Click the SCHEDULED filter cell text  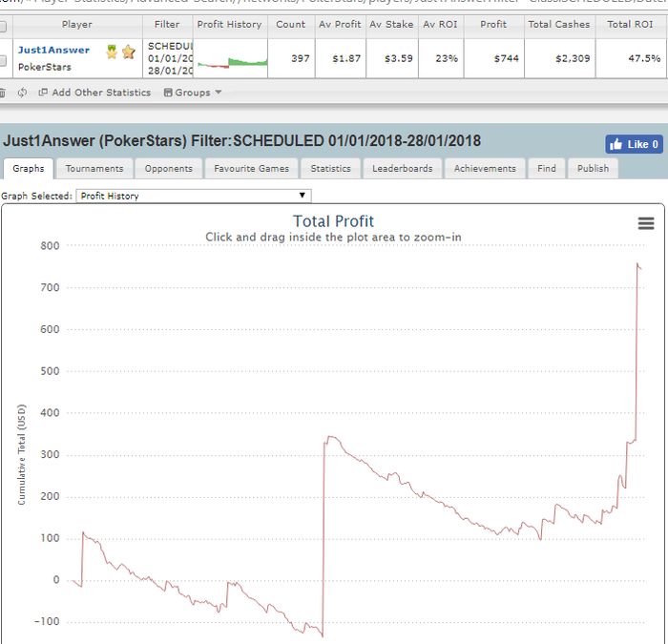pyautogui.click(x=171, y=46)
